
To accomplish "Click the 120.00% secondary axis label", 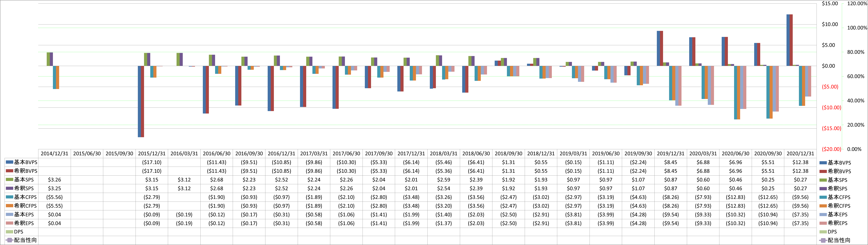I will pyautogui.click(x=857, y=3).
